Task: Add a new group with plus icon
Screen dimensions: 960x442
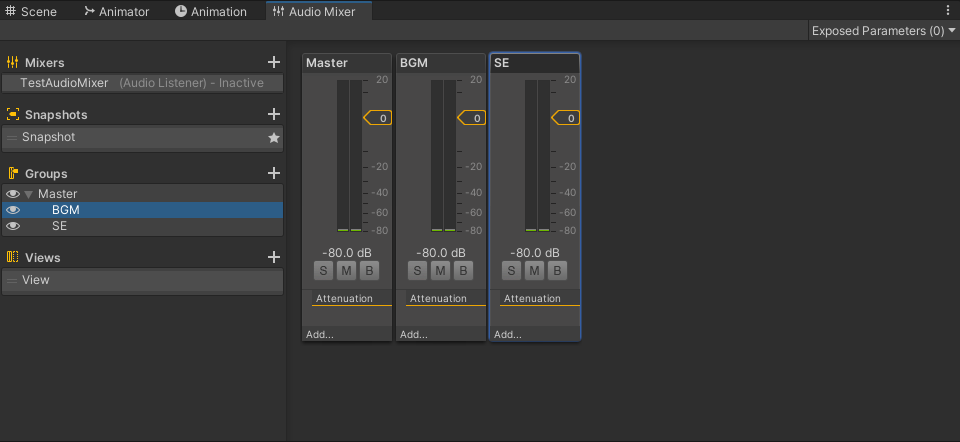Action: (x=274, y=173)
